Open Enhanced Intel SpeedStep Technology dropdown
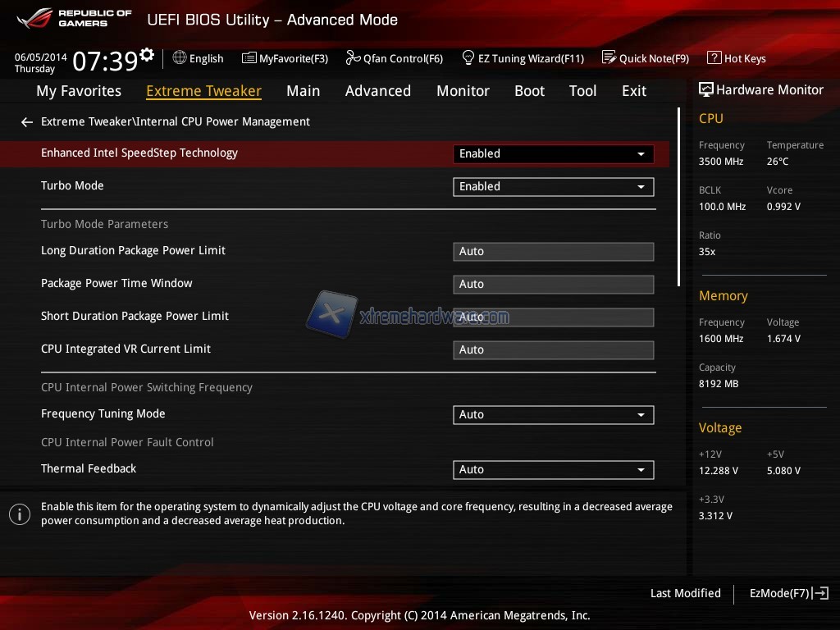This screenshot has height=630, width=840. [x=553, y=153]
